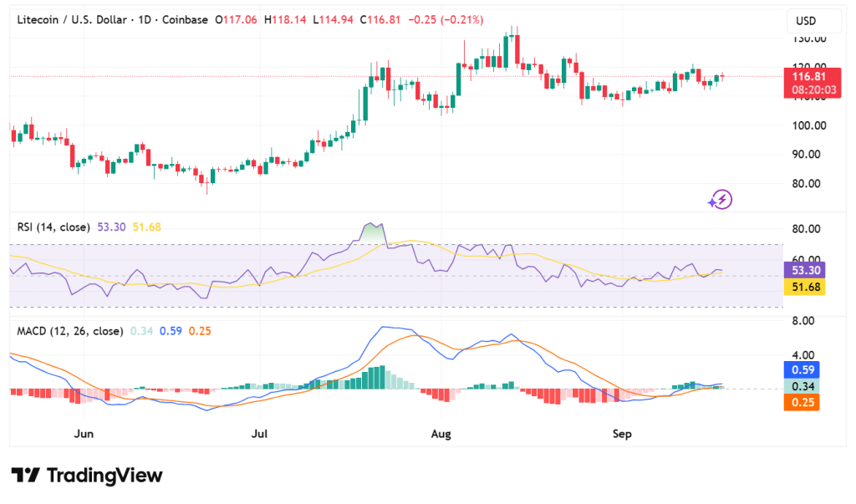Click the TradingView logo icon
856x504 pixels.
click(25, 476)
